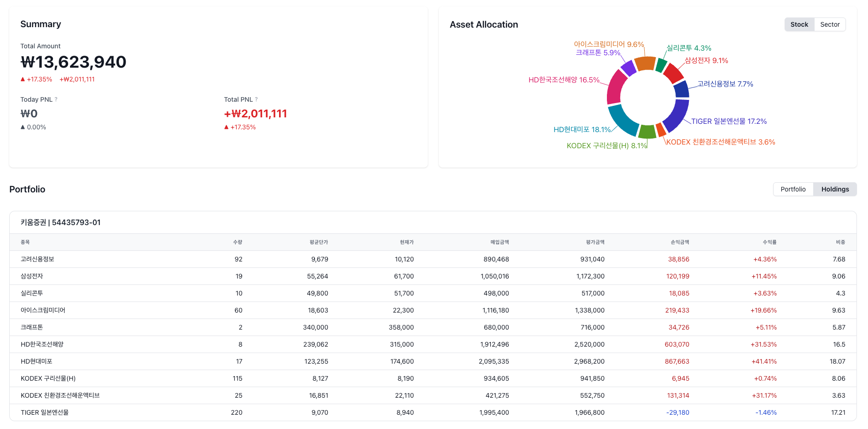The image size is (868, 429).
Task: Click the 삼성전자 red donut segment
Action: click(x=673, y=73)
